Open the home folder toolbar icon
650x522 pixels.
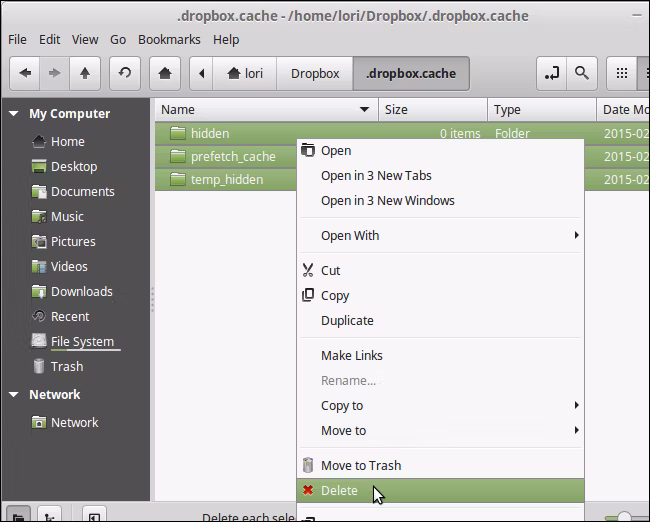(165, 73)
